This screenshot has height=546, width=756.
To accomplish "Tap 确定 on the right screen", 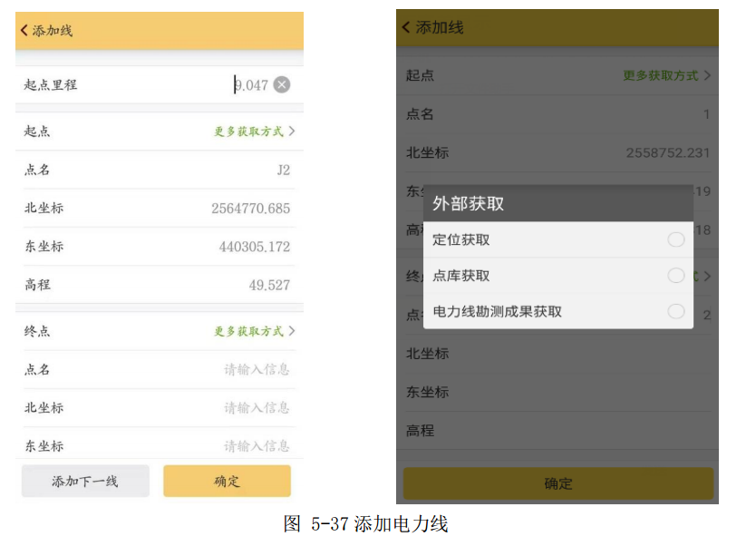I will pos(558,484).
